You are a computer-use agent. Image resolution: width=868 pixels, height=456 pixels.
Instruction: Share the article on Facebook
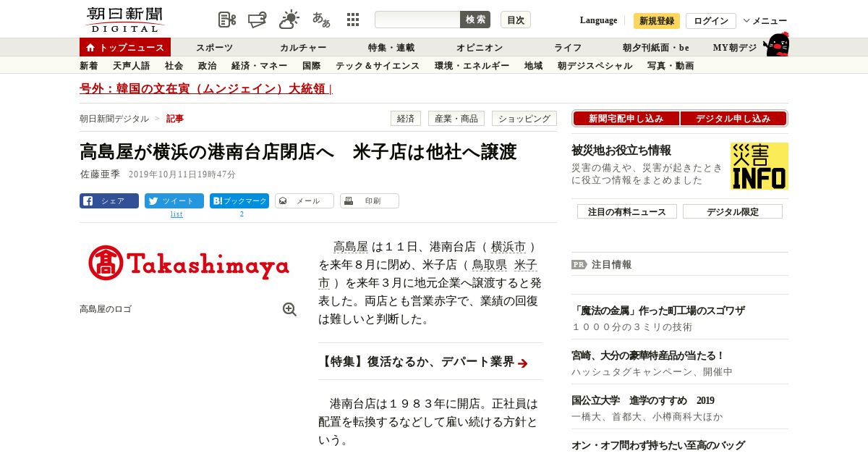pyautogui.click(x=109, y=201)
